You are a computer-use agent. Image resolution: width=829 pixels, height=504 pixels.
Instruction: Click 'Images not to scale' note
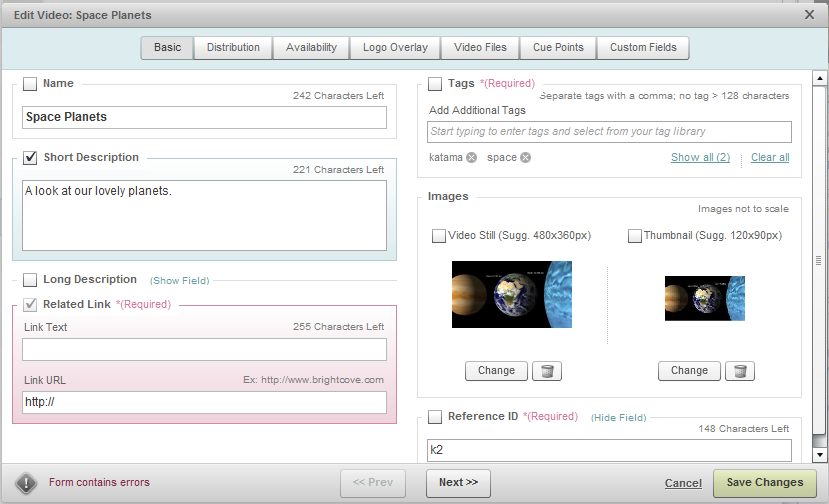[x=743, y=209]
